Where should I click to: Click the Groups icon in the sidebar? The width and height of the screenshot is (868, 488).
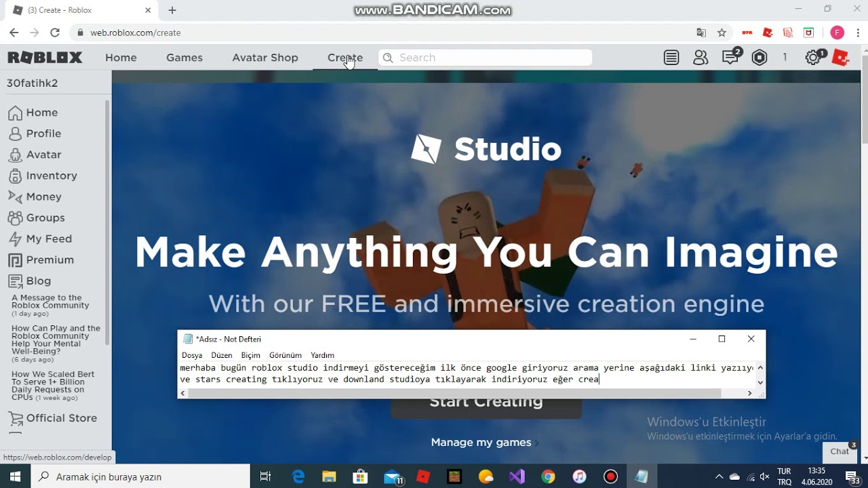click(x=15, y=218)
